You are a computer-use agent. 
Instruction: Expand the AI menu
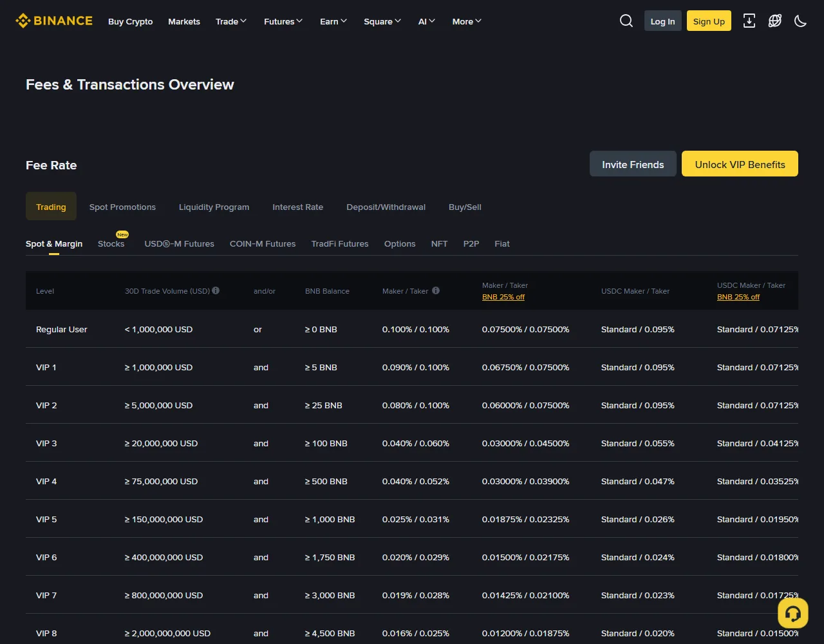coord(427,21)
